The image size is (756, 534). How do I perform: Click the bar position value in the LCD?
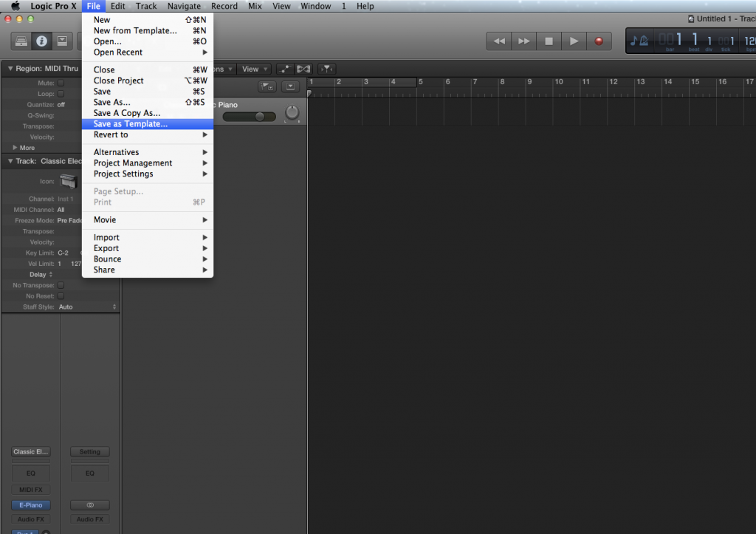point(670,40)
